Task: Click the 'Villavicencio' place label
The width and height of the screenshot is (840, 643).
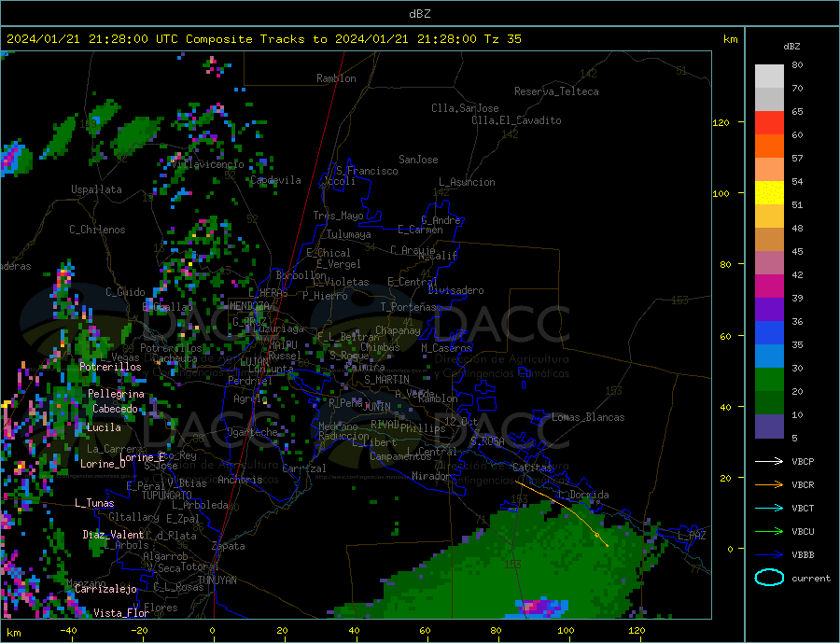Action: 207,164
